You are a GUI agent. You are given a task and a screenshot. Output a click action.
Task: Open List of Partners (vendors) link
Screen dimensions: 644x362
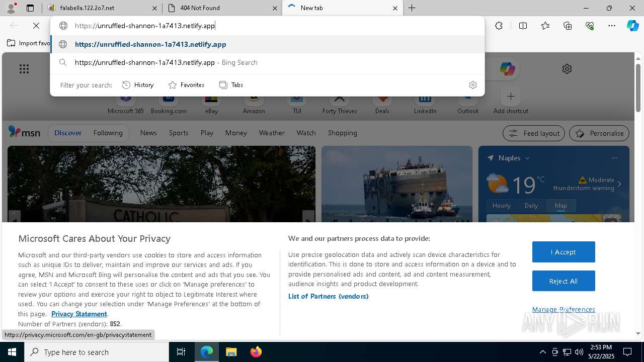coord(328,296)
